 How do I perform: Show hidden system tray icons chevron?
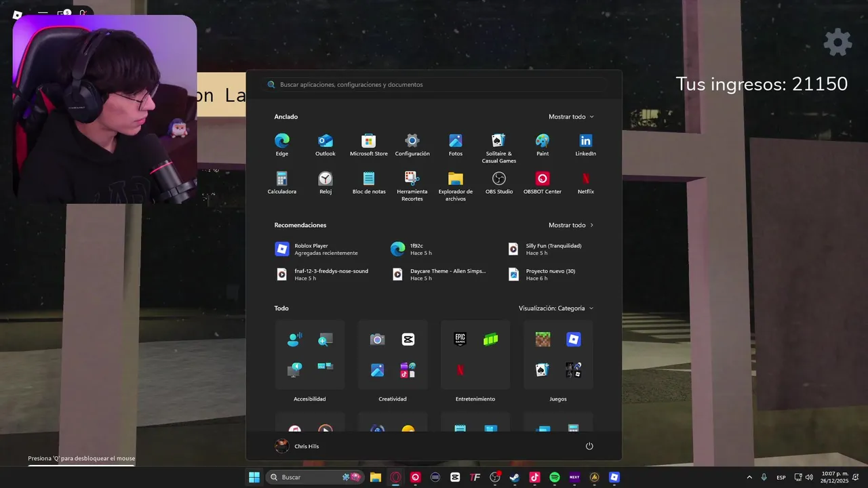749,477
